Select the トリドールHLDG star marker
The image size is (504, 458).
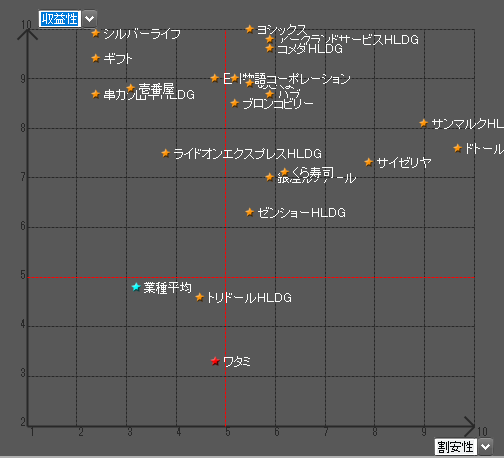200,297
